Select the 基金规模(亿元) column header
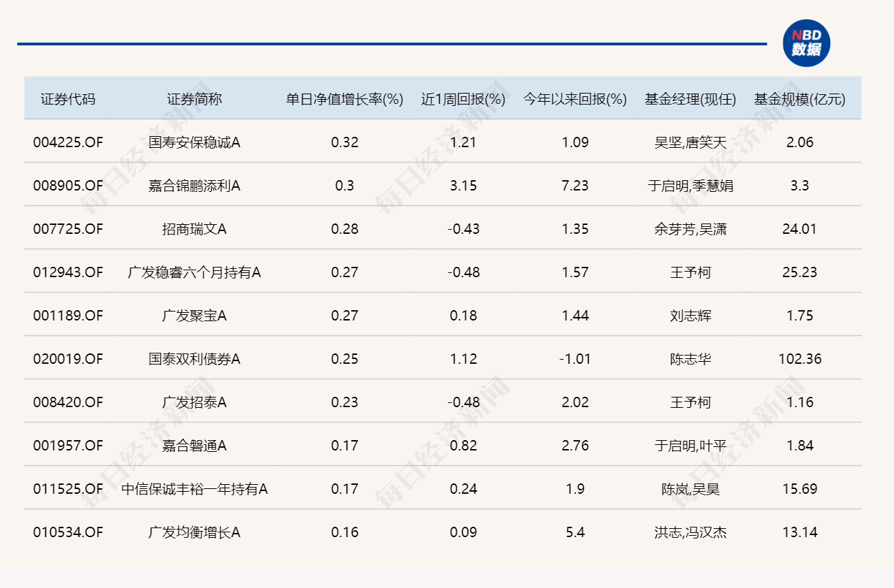Viewport: 894px width, 588px height. click(x=800, y=99)
